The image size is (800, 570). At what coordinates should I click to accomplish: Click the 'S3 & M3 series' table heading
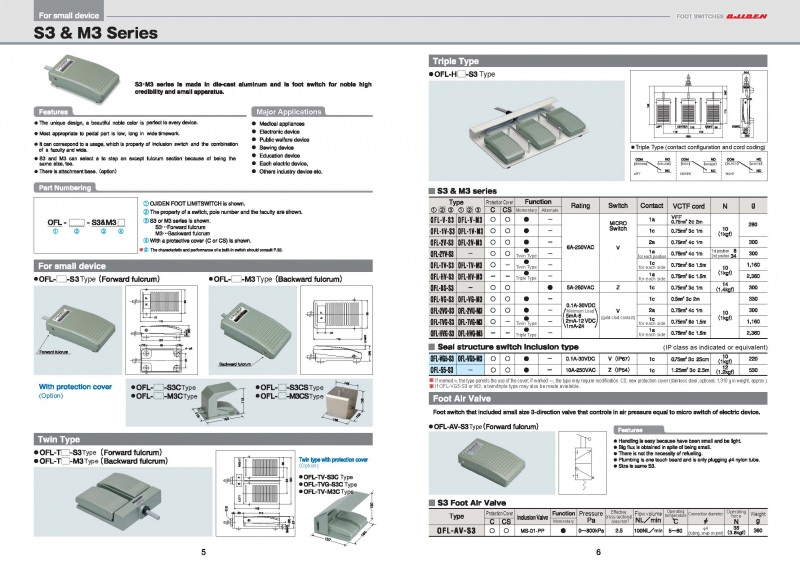pos(466,191)
